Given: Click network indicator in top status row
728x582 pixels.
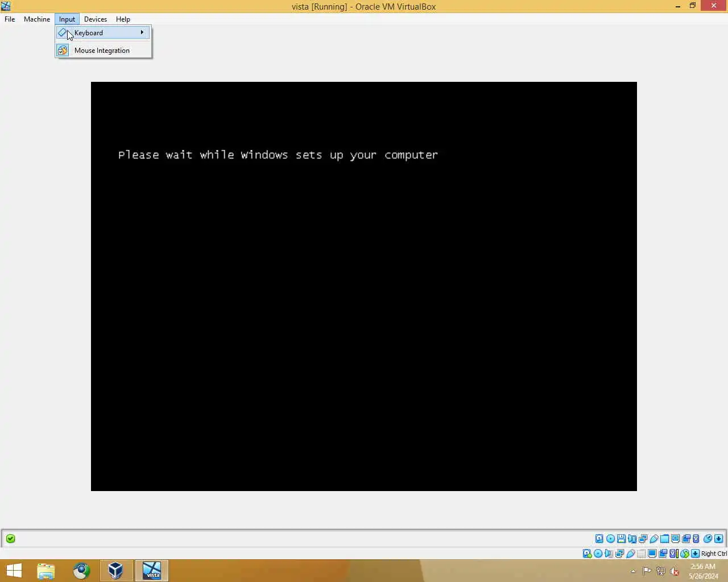Looking at the screenshot, I should pos(643,538).
